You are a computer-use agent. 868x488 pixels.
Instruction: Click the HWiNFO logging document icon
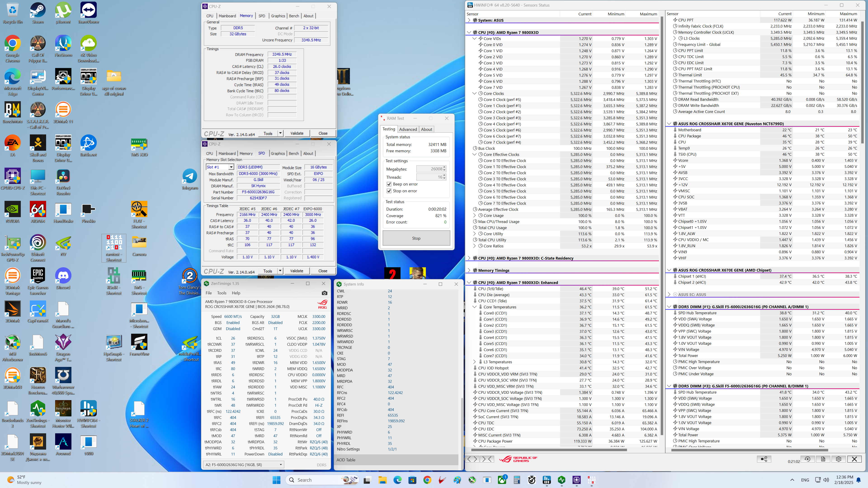pos(823,459)
